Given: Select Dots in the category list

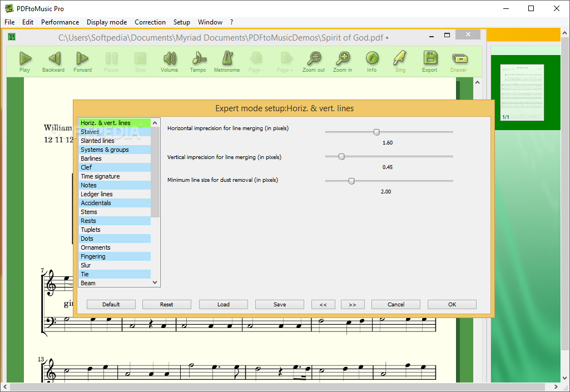Looking at the screenshot, I should (x=115, y=239).
